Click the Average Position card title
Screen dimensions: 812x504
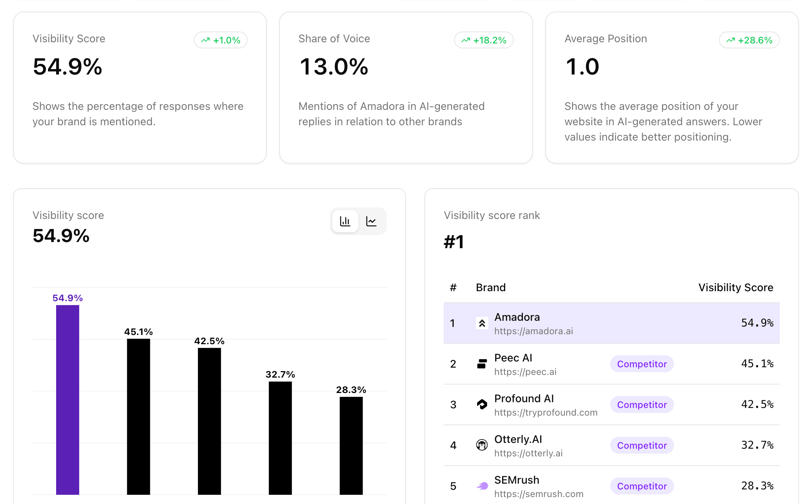pyautogui.click(x=606, y=38)
